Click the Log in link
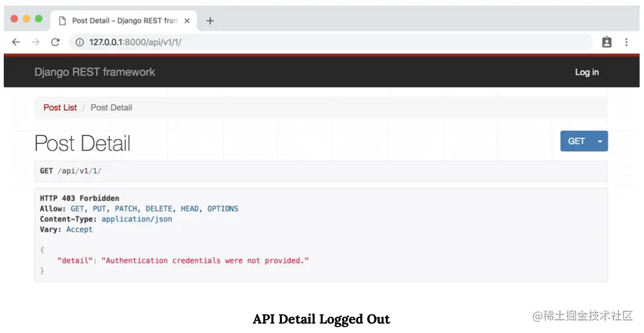644x333 pixels. click(586, 72)
